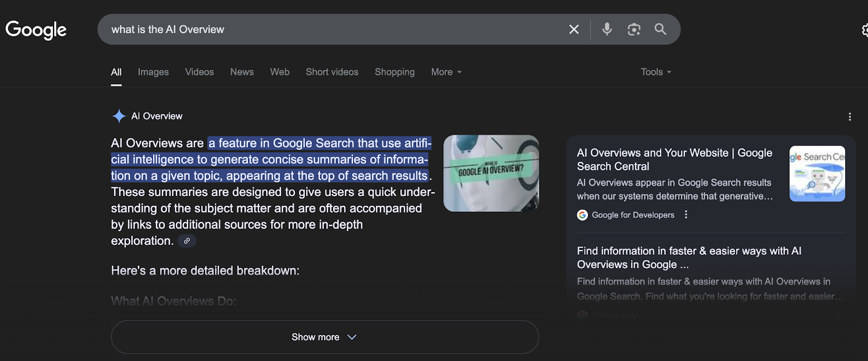This screenshot has width=868, height=361.
Task: Switch to the Images tab
Action: click(153, 72)
